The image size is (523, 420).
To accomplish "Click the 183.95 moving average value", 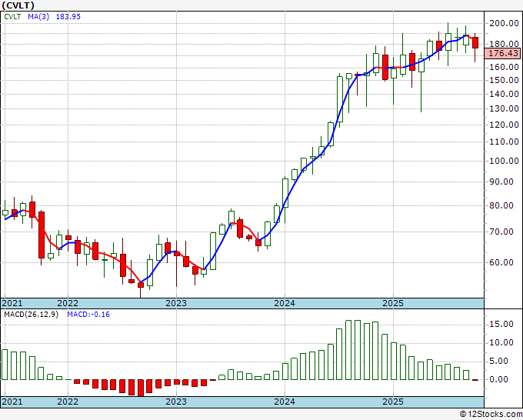I will coord(71,17).
